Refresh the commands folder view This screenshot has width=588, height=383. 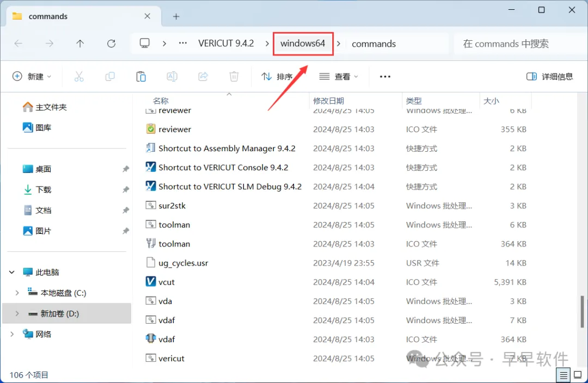[x=112, y=44]
